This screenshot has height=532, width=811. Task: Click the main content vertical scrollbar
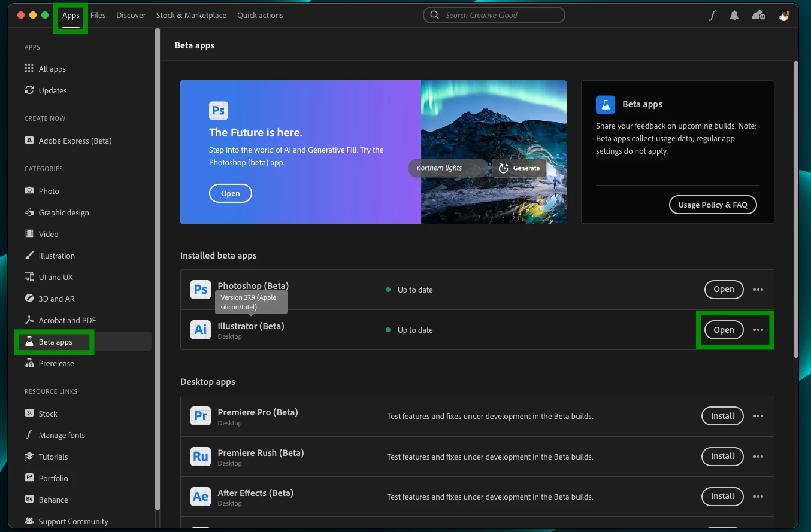tap(795, 209)
